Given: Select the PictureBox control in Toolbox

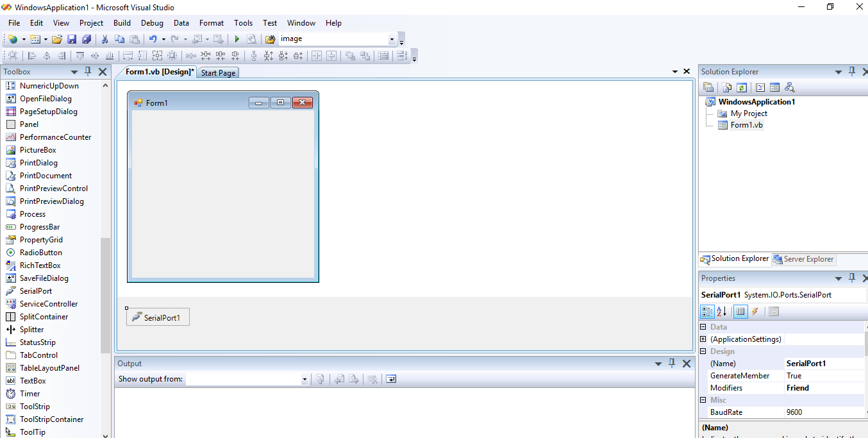Looking at the screenshot, I should 38,150.
